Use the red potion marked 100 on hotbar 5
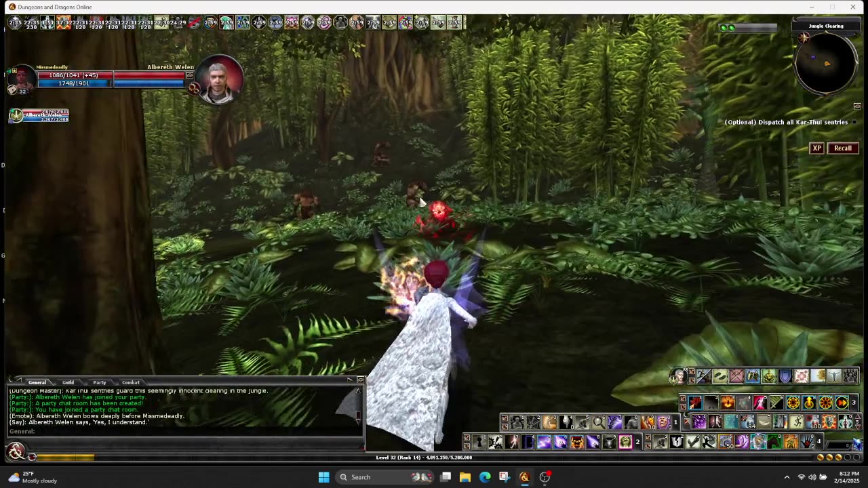868x488 pixels. pos(814,422)
